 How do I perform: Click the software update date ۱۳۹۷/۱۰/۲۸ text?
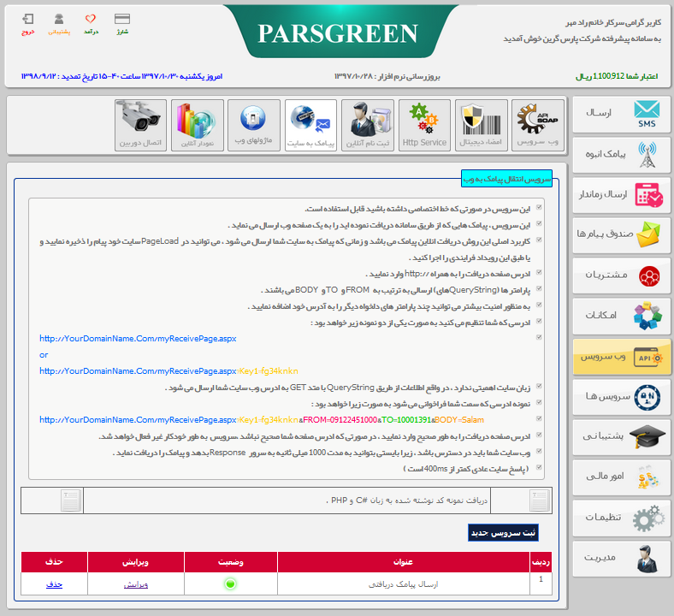pos(387,76)
